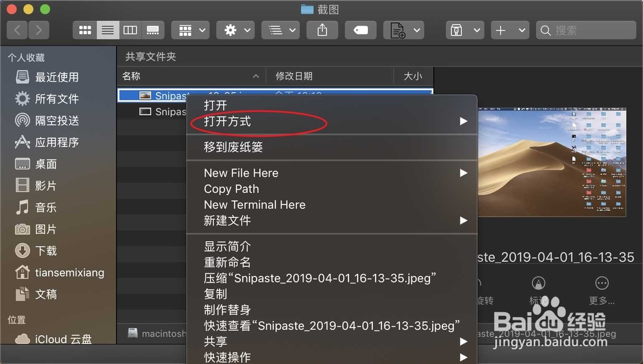Open the gear action menu
The height and width of the screenshot is (364, 643).
click(x=235, y=30)
